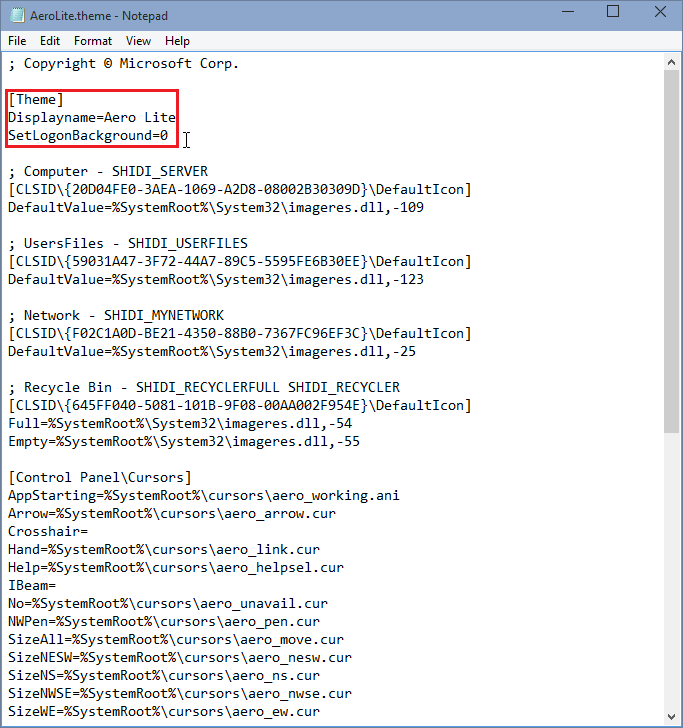Click the No aero_unavail.cur line

[x=168, y=604]
